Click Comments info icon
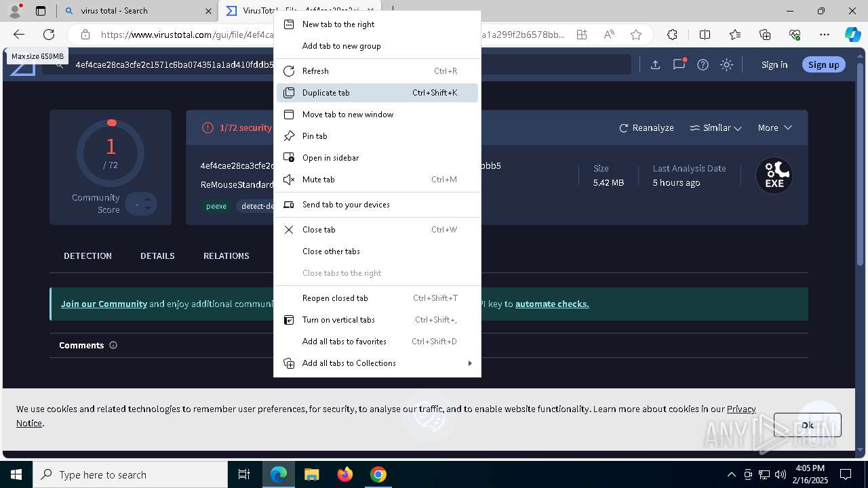The height and width of the screenshot is (488, 868). coord(113,345)
